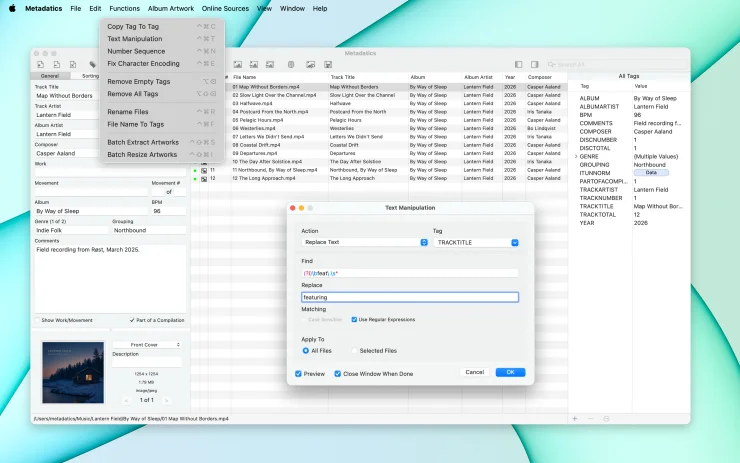Open the Functions menu
This screenshot has height=463, width=740.
pyautogui.click(x=125, y=8)
